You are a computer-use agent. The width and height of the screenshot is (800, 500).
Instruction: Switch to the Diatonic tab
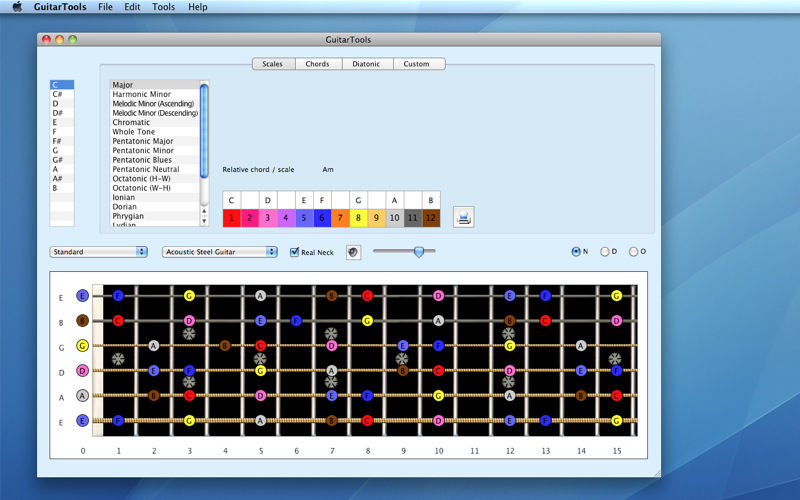366,64
